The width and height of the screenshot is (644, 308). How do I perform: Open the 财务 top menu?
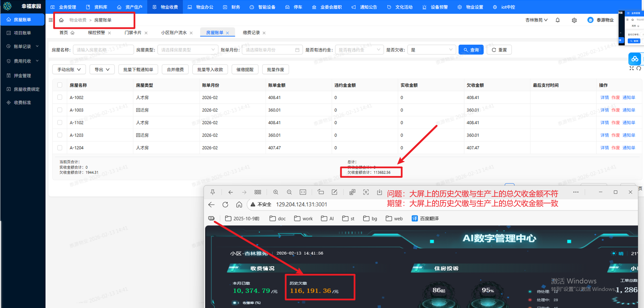point(232,7)
